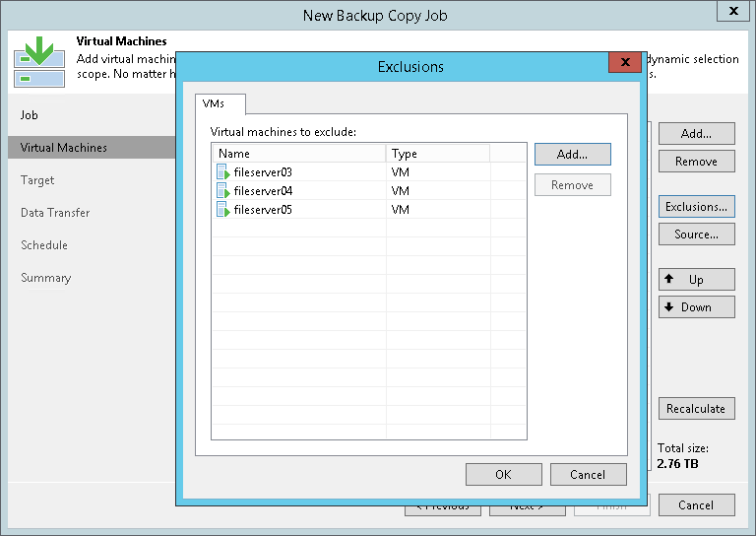The width and height of the screenshot is (756, 536).
Task: Click the 'Virtual machines to exclude:' label
Action: coord(283,132)
